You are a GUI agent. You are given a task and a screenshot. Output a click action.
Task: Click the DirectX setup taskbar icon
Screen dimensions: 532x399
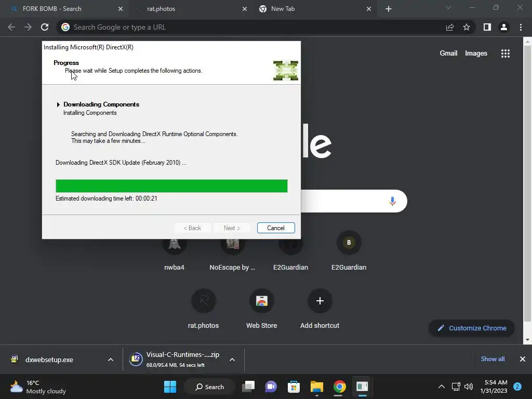(362, 387)
